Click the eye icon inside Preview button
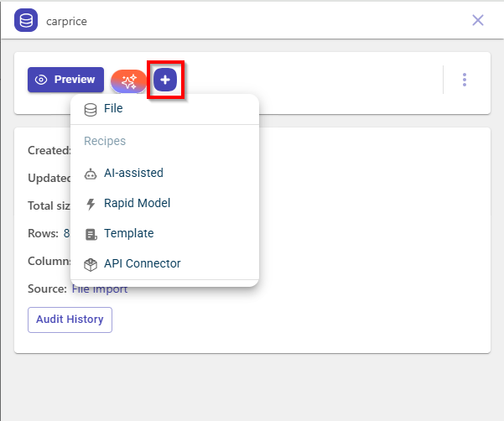504x421 pixels. pos(41,80)
